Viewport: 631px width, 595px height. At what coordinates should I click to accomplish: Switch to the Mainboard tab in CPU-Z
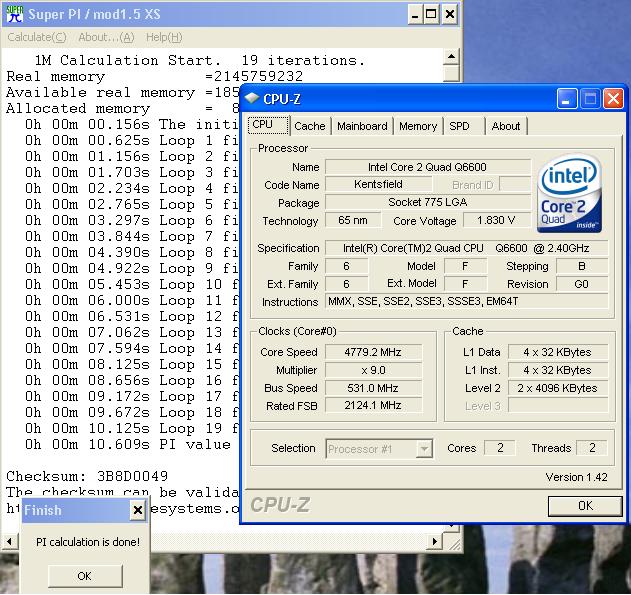pyautogui.click(x=362, y=126)
